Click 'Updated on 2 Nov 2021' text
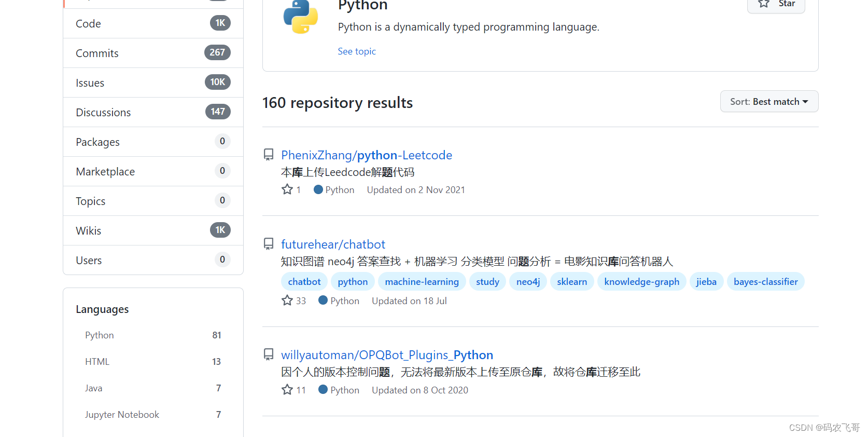 (416, 190)
